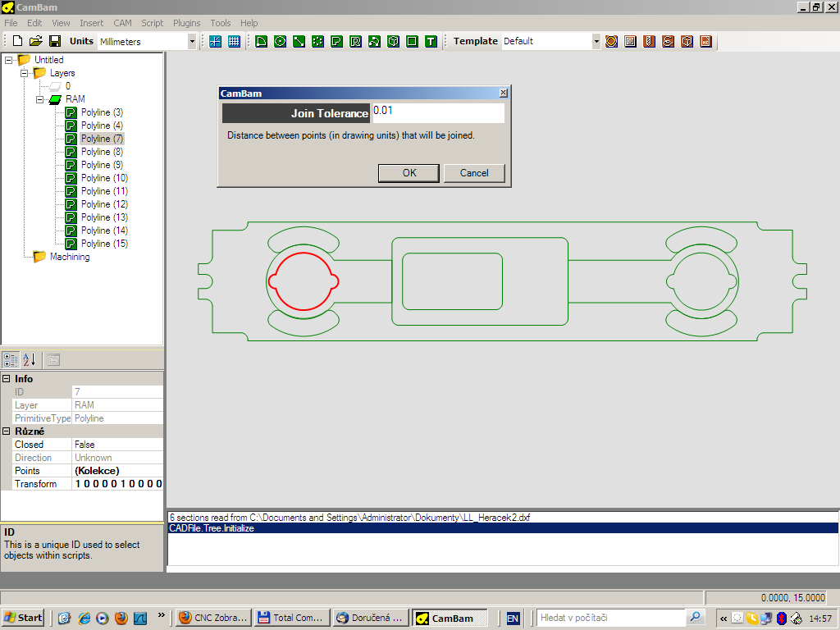Click the Pocket machining operation icon
Screen dimensions: 840x630
pos(630,41)
